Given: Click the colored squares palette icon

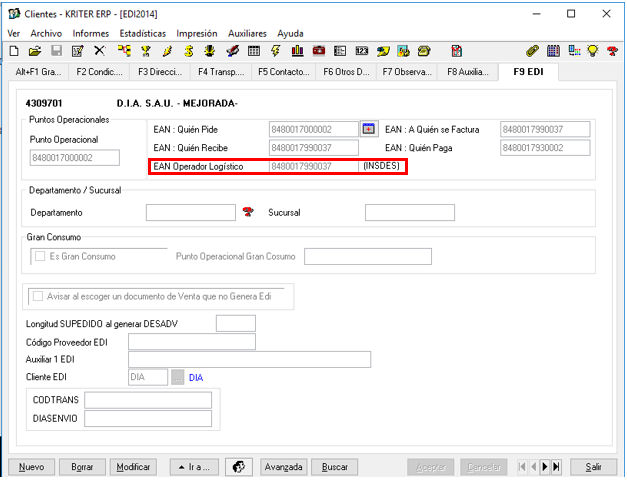Looking at the screenshot, I should 574,51.
